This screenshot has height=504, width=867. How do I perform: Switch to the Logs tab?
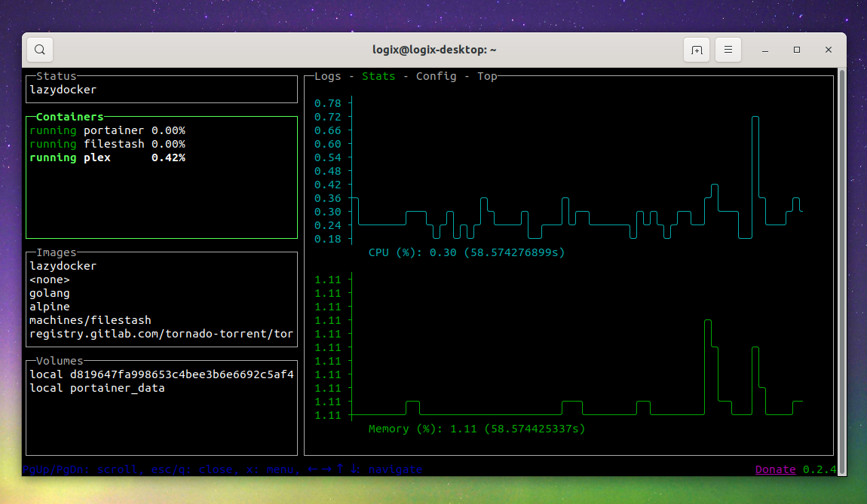[328, 76]
